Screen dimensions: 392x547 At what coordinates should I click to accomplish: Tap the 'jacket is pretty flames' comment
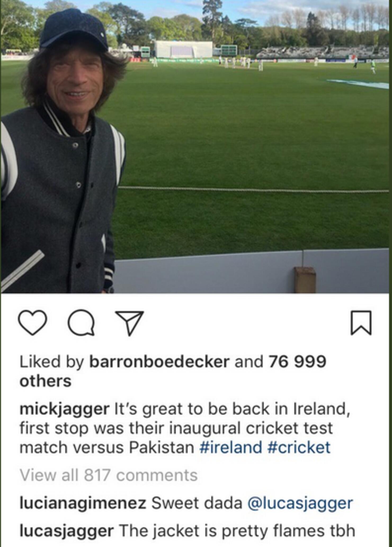tap(237, 531)
